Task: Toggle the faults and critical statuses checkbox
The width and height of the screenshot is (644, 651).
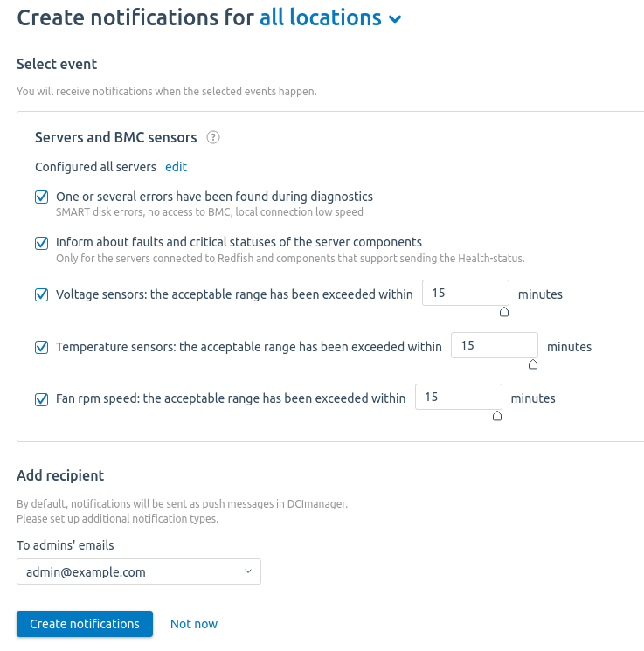Action: pyautogui.click(x=42, y=243)
